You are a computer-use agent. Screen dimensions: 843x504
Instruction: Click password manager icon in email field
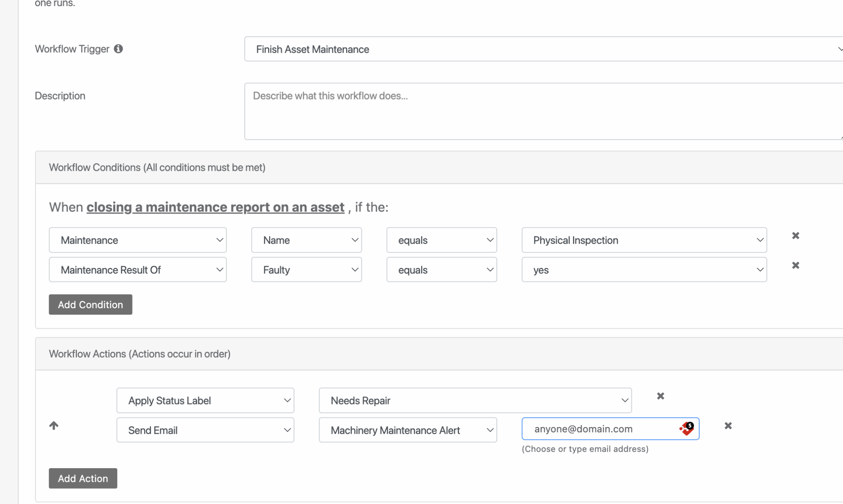pyautogui.click(x=687, y=429)
